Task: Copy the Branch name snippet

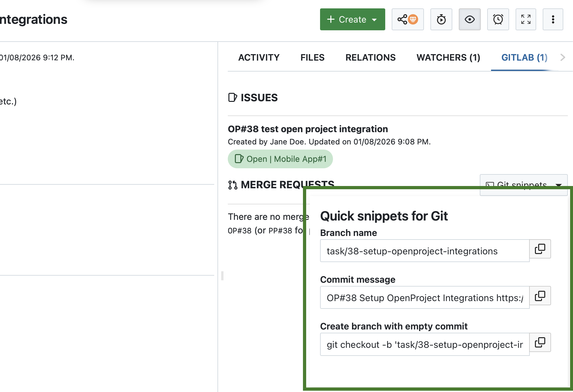Action: [540, 249]
